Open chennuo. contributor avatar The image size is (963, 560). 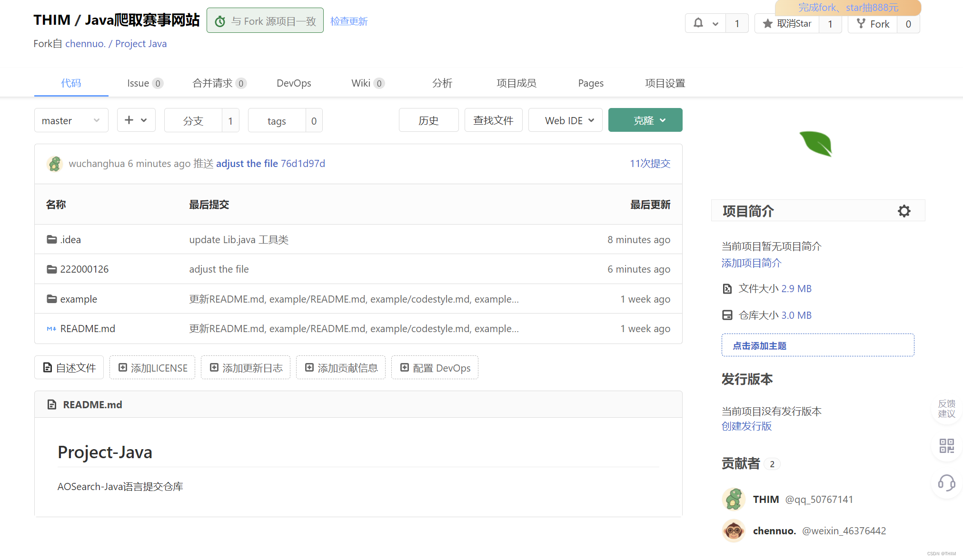click(734, 531)
